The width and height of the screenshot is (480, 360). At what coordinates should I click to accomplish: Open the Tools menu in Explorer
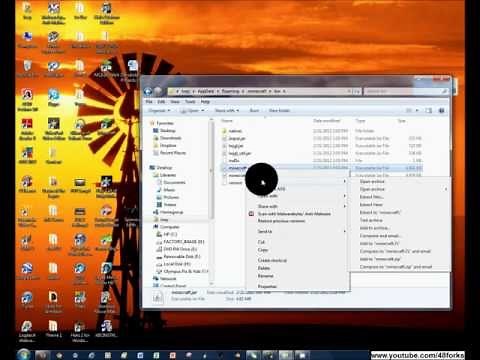(x=190, y=102)
